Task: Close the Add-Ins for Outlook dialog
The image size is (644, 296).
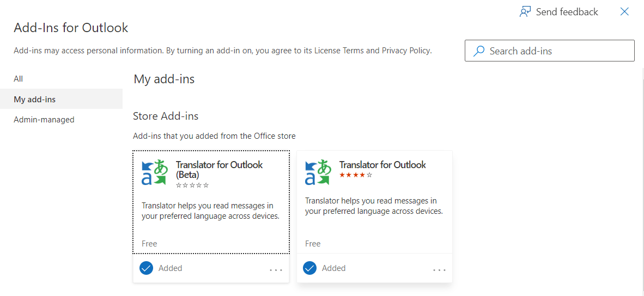Action: [624, 11]
